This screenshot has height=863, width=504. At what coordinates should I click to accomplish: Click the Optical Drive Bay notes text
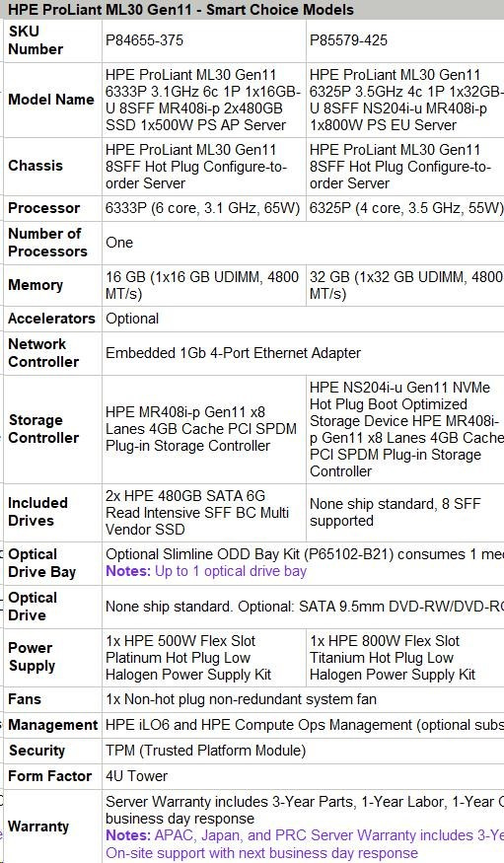pos(206,571)
